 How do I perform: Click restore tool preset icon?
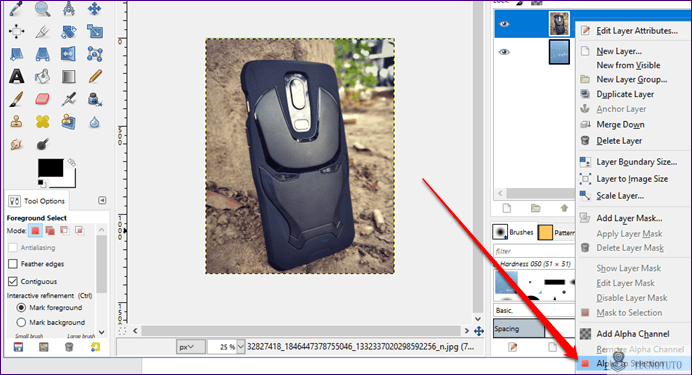[x=44, y=347]
